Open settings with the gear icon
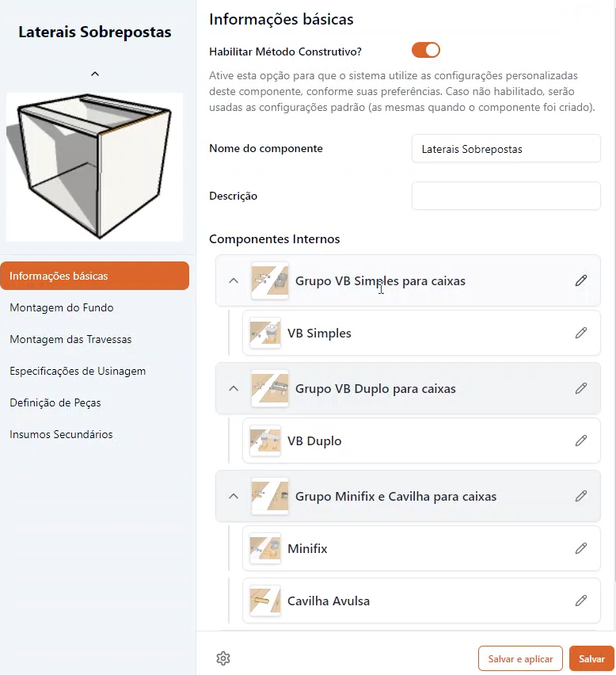The height and width of the screenshot is (675, 616). point(223,658)
